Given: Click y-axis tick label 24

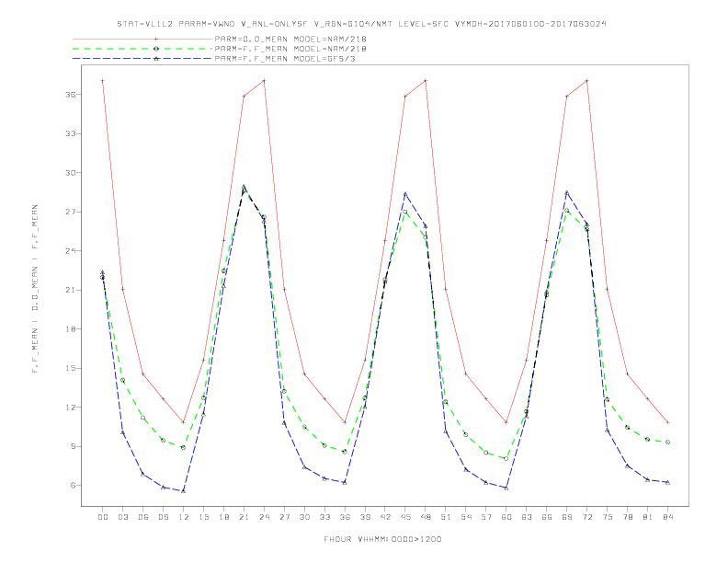Looking at the screenshot, I should point(71,251).
